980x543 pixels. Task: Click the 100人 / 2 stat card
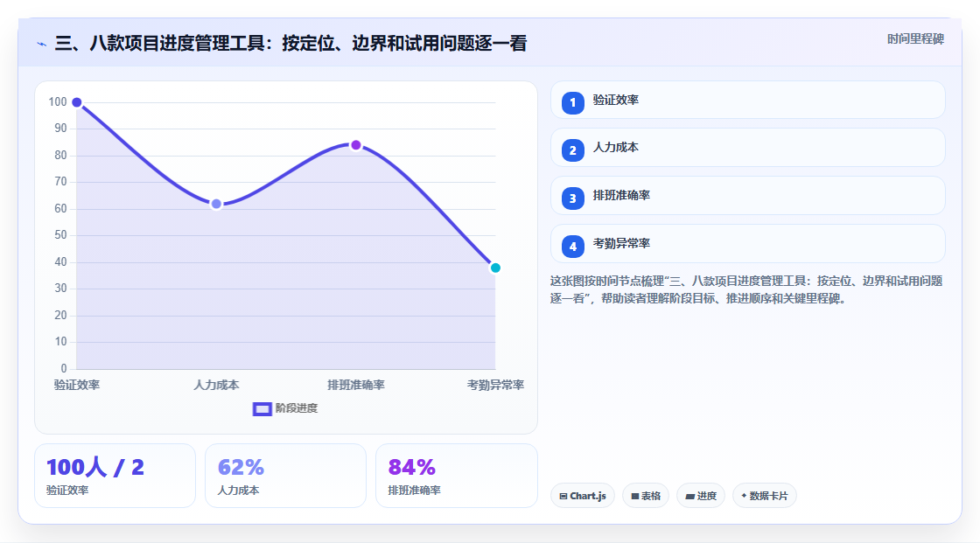[115, 476]
